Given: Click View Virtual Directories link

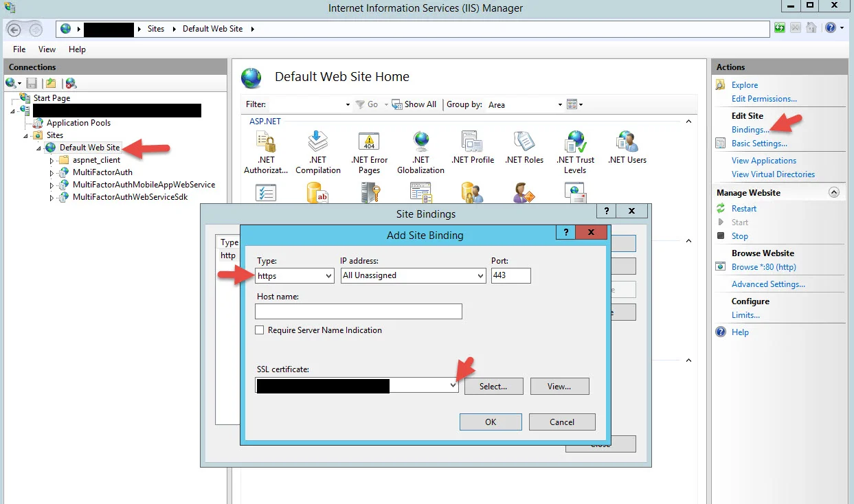Looking at the screenshot, I should (773, 174).
